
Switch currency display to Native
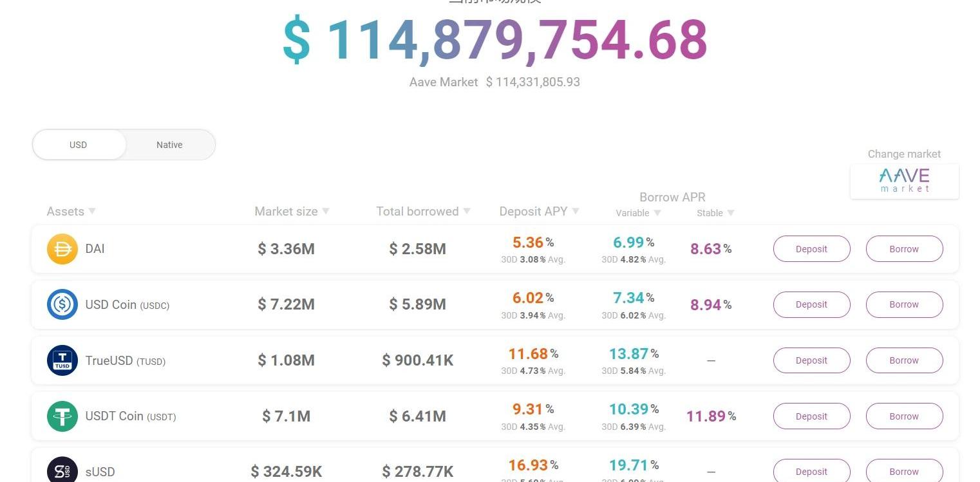tap(169, 145)
